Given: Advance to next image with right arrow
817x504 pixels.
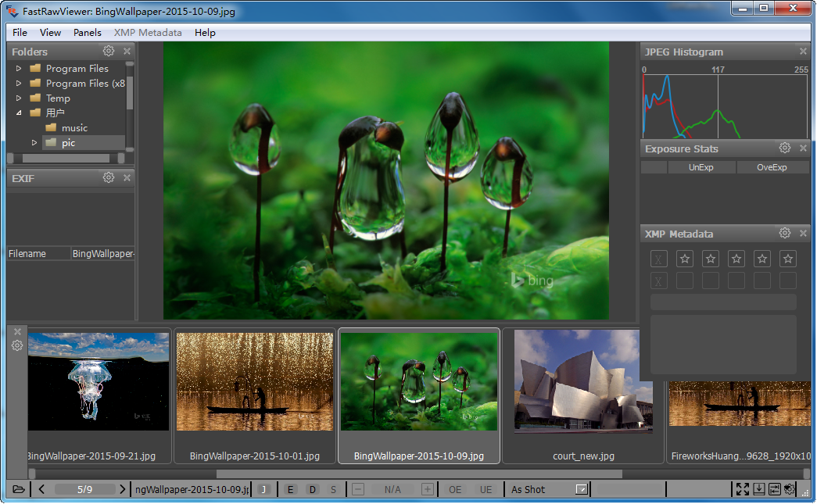Looking at the screenshot, I should click(122, 489).
